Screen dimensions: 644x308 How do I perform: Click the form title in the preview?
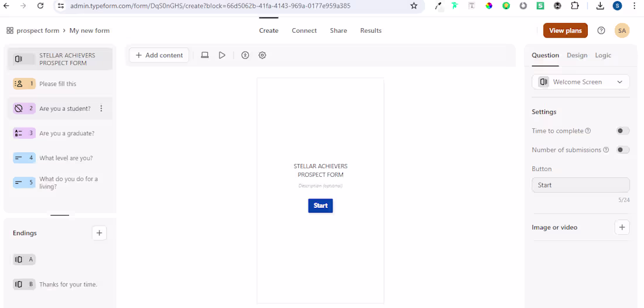(320, 170)
